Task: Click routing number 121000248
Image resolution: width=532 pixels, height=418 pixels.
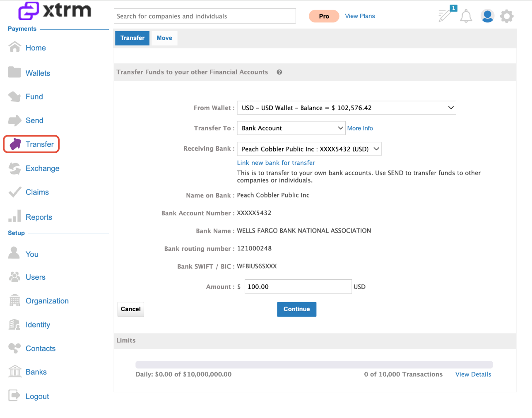Action: click(x=254, y=248)
